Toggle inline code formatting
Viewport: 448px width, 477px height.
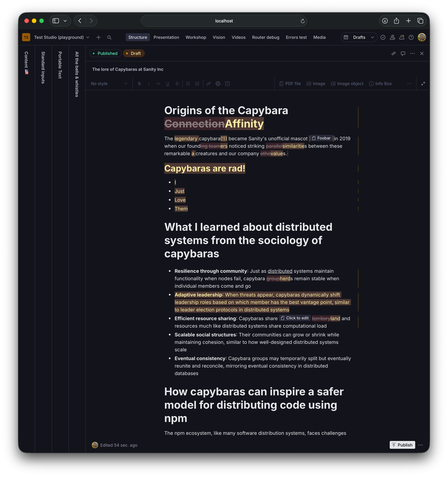click(x=158, y=83)
